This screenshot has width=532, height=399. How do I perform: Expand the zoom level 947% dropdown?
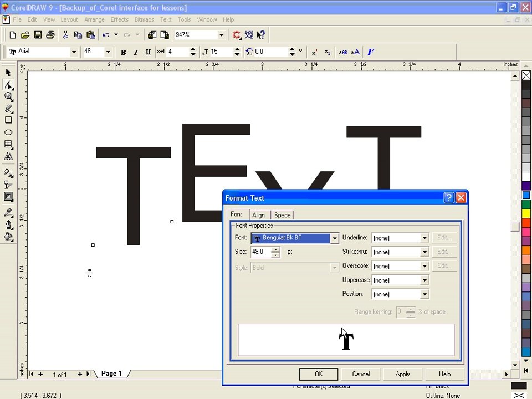click(221, 34)
